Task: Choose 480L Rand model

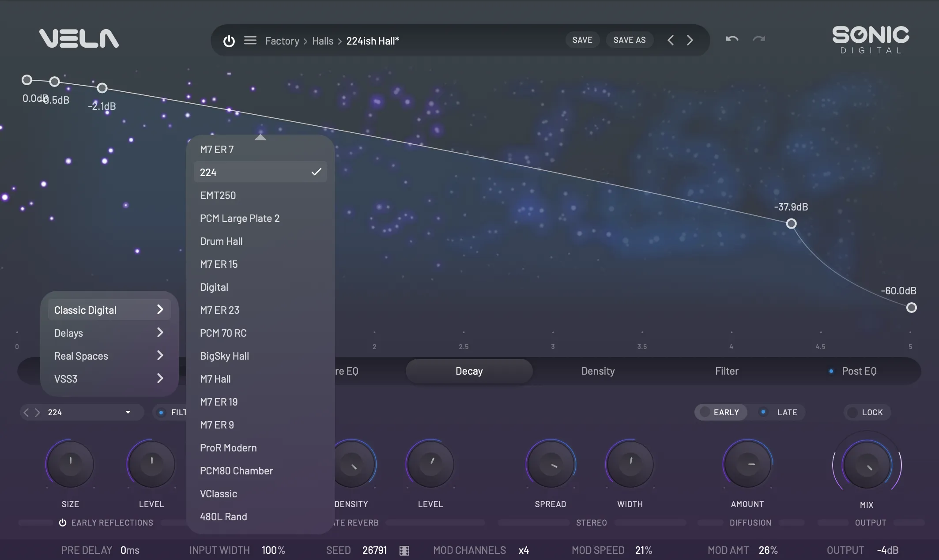Action: coord(260,516)
